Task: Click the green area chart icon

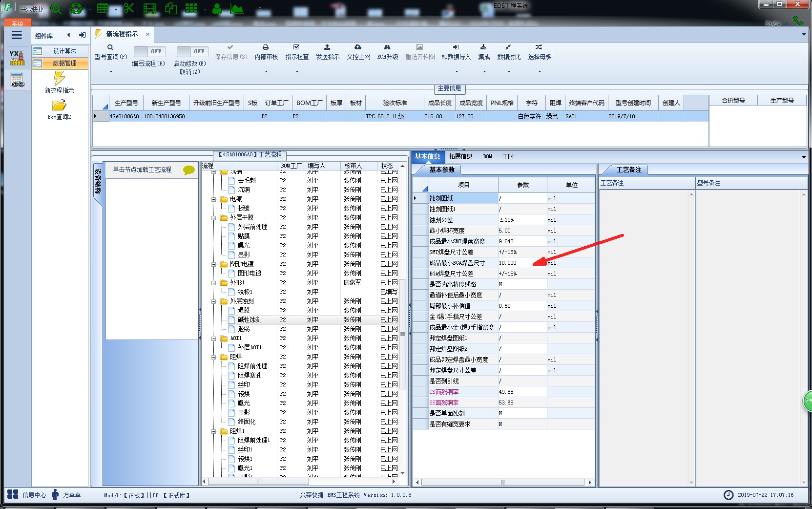Action: pos(236,8)
